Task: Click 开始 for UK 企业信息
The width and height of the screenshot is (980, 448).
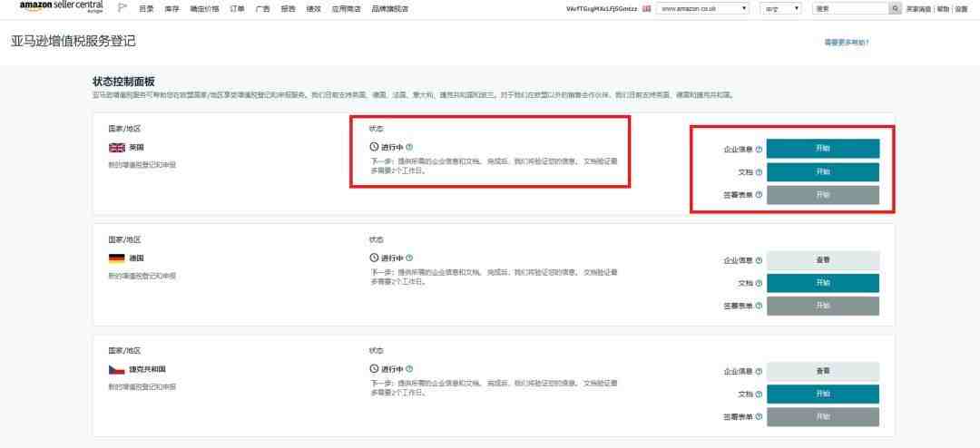Action: coord(822,149)
